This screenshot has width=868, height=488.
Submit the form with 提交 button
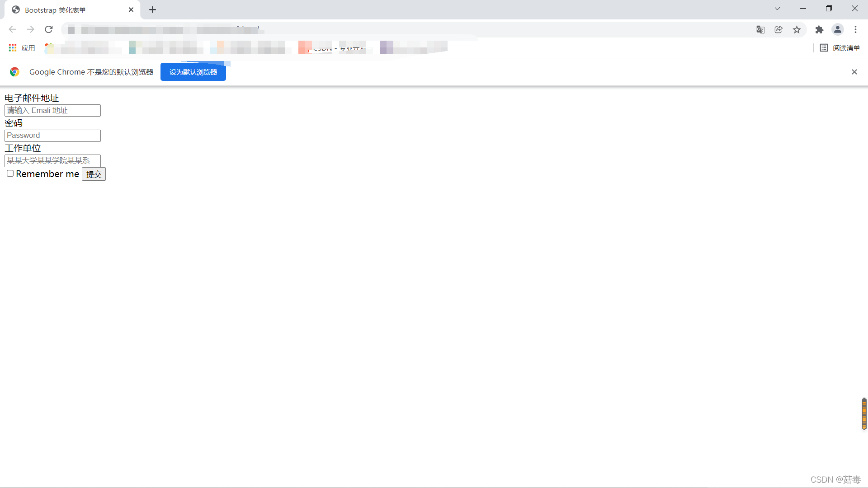point(94,174)
